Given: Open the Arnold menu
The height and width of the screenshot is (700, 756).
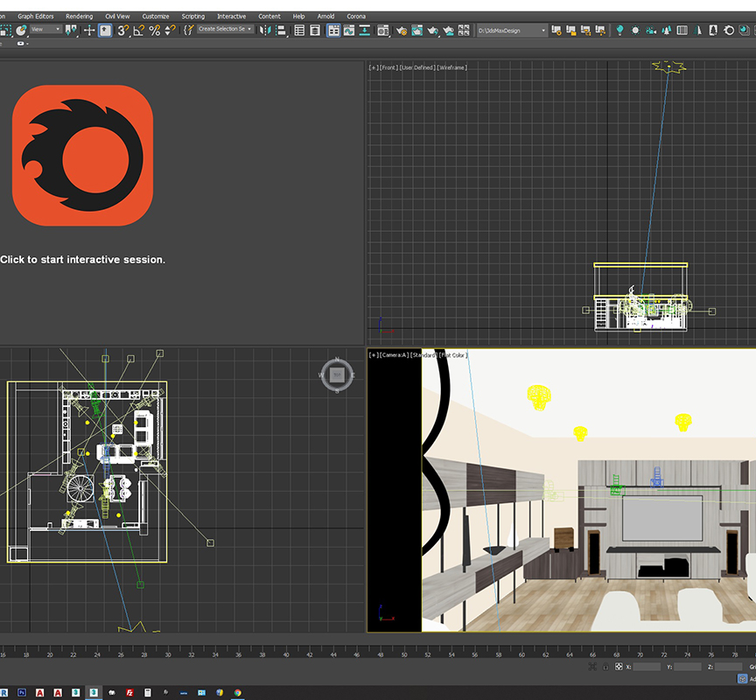Looking at the screenshot, I should pos(325,16).
